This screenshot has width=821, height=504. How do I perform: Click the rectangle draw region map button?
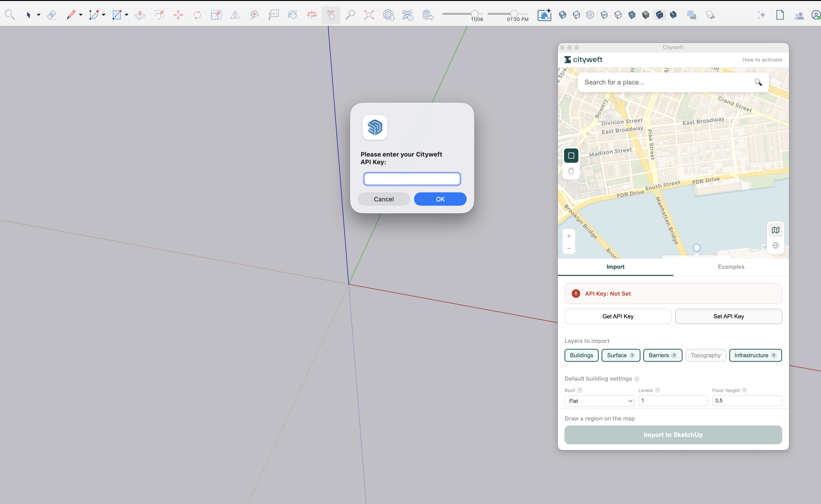pos(571,155)
